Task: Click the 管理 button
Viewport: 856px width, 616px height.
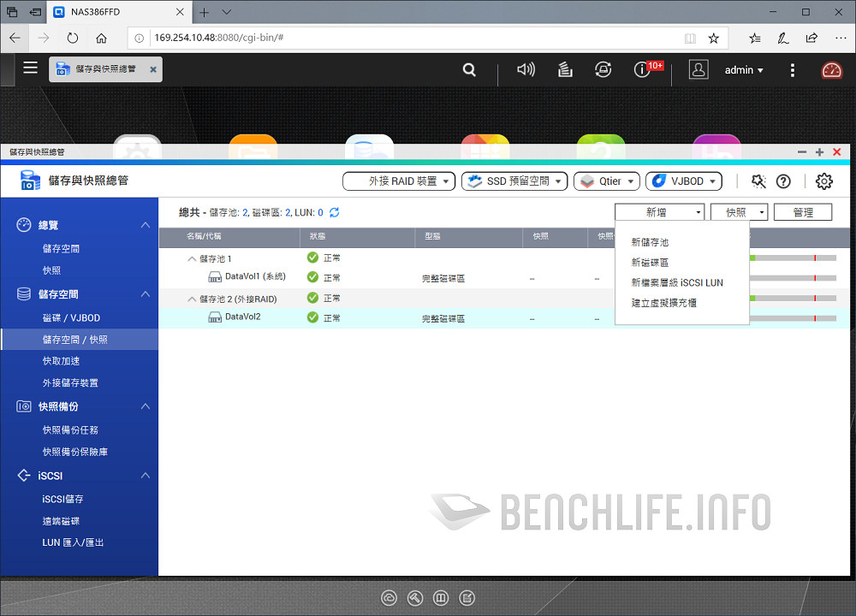Action: point(802,212)
